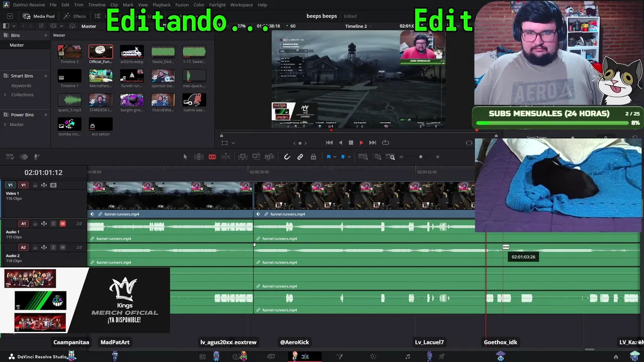Open the Flag color dropdown arrow
This screenshot has width=644, height=362.
tap(335, 157)
